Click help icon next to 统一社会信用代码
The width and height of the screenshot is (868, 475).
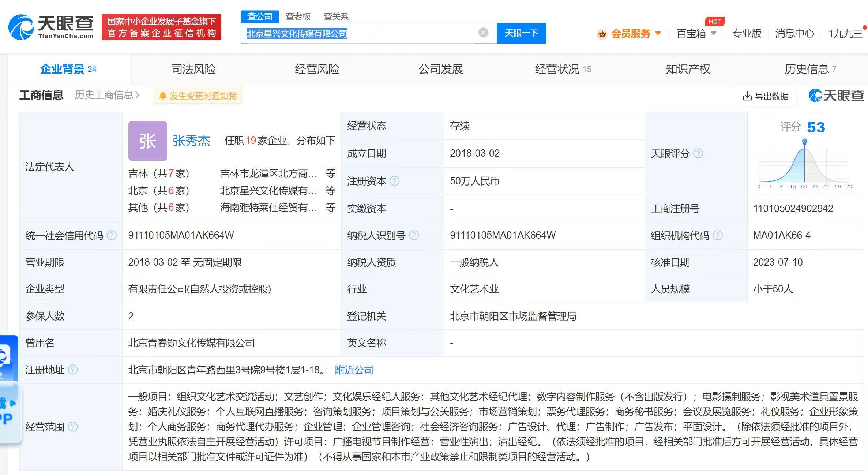112,235
